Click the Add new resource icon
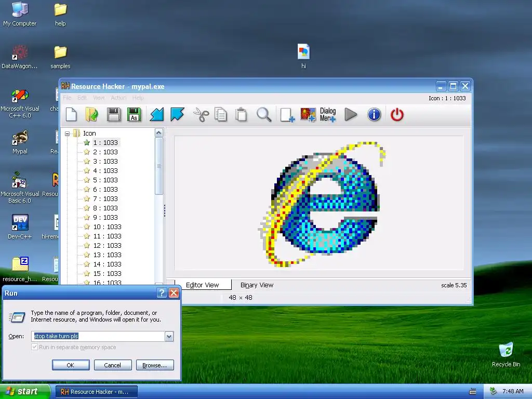Screen dimensions: 532x399 (x=287, y=115)
